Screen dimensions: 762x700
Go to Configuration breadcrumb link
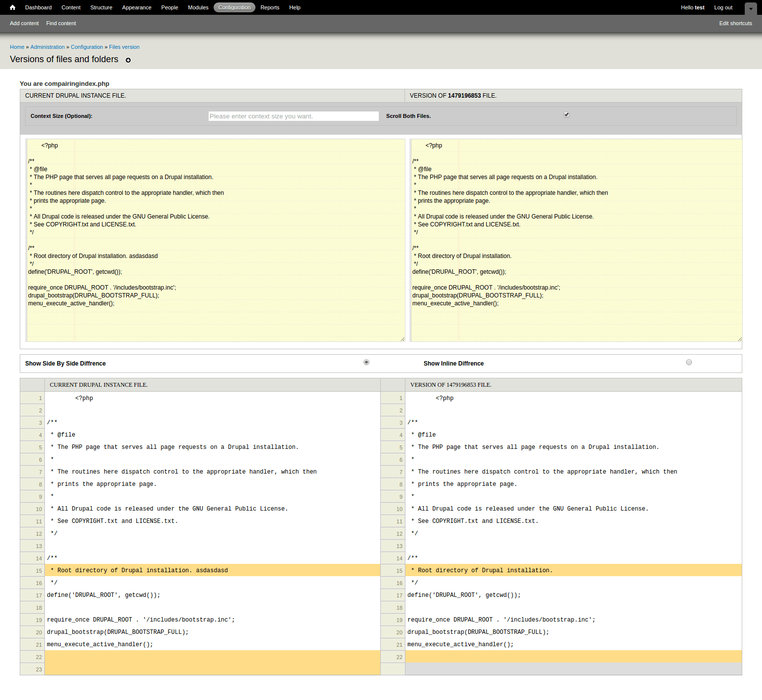point(87,47)
